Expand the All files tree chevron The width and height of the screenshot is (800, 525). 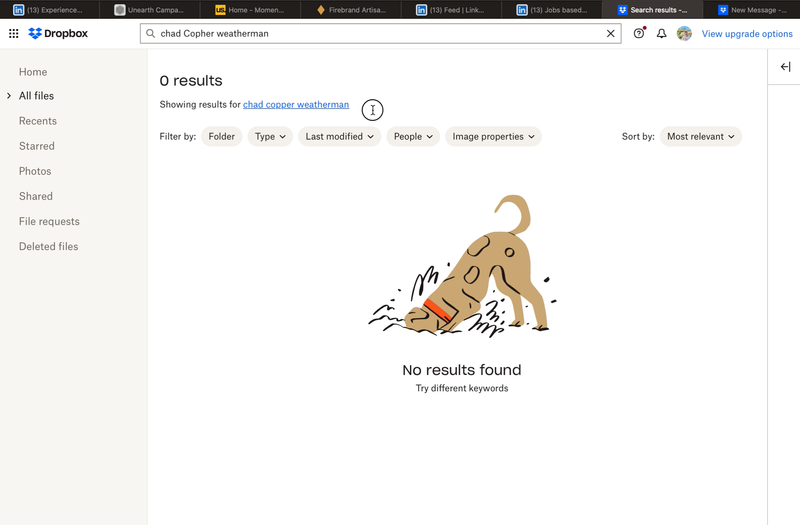coord(9,96)
